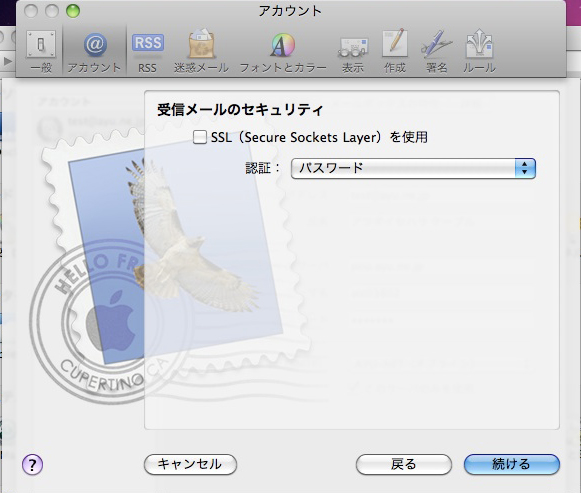This screenshot has width=581, height=493.
Task: Select the アカウント (Accounts) toolbar icon
Action: (94, 51)
